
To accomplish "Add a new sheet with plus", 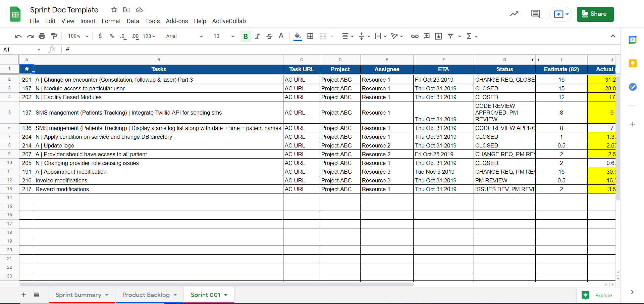I will click(x=23, y=295).
